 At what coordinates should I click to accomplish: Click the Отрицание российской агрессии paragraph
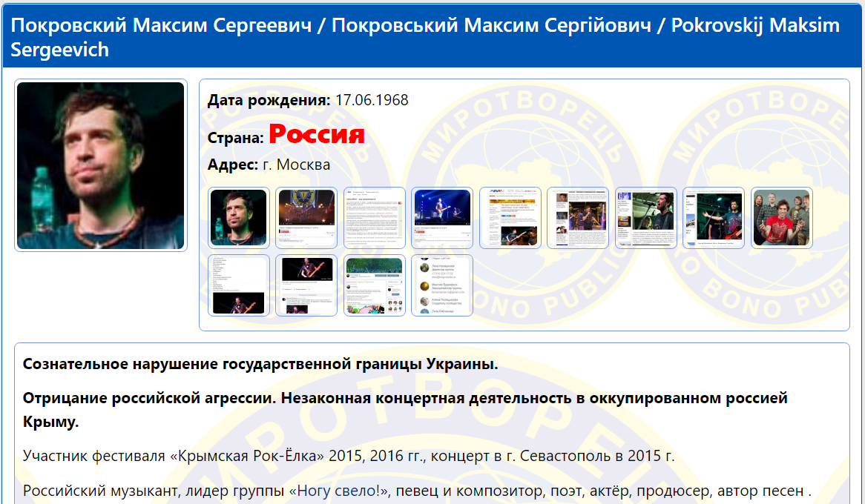406,410
